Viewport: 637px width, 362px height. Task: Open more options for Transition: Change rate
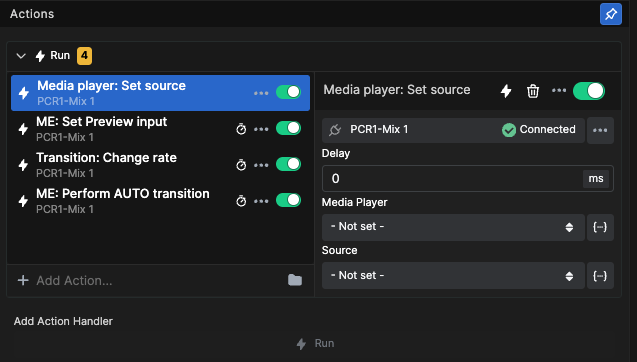pos(261,165)
